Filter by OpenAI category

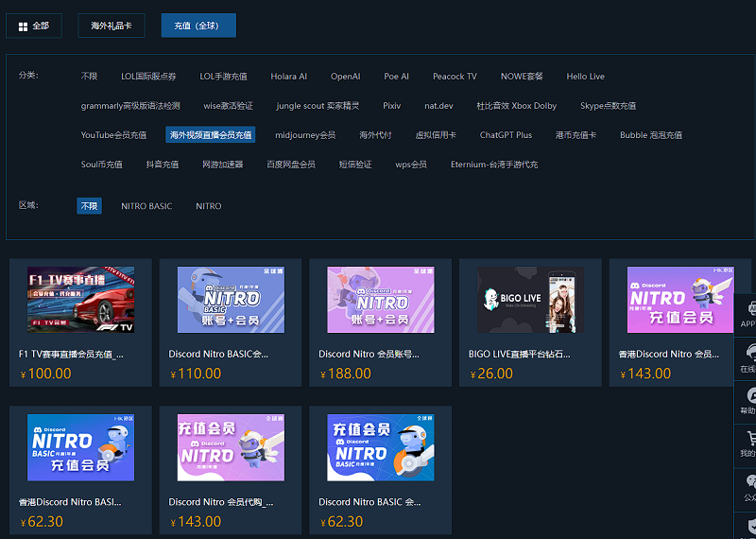[x=345, y=77]
